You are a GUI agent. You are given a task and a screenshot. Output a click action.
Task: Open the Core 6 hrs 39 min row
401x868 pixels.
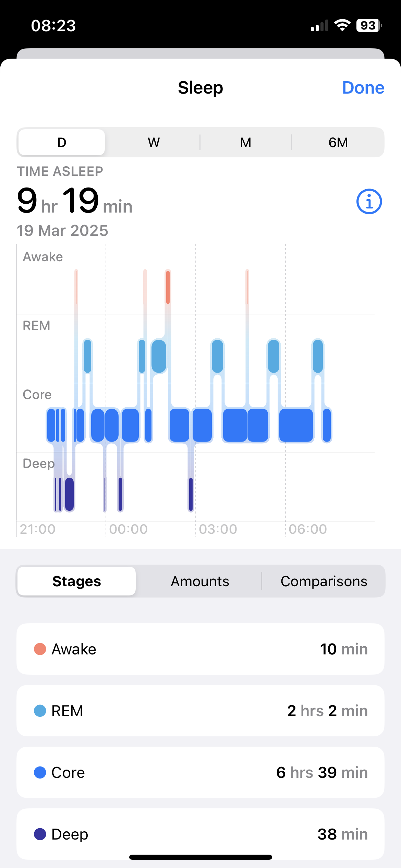[200, 772]
